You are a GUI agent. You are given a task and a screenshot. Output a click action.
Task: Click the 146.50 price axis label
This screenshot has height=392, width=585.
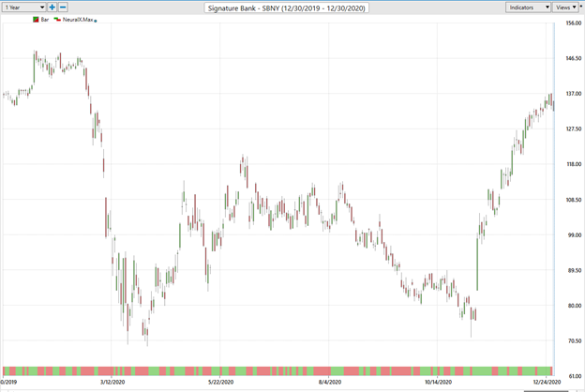(574, 58)
